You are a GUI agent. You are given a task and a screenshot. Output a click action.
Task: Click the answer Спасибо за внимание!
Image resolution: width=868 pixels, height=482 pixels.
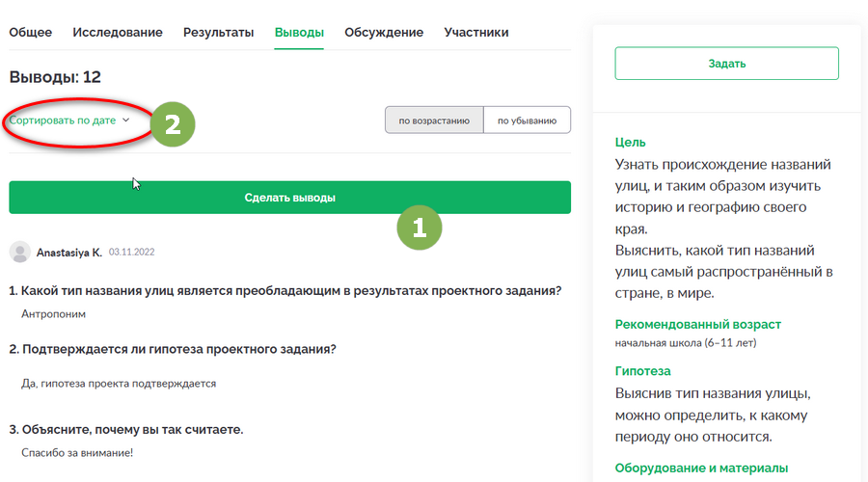coord(77,453)
